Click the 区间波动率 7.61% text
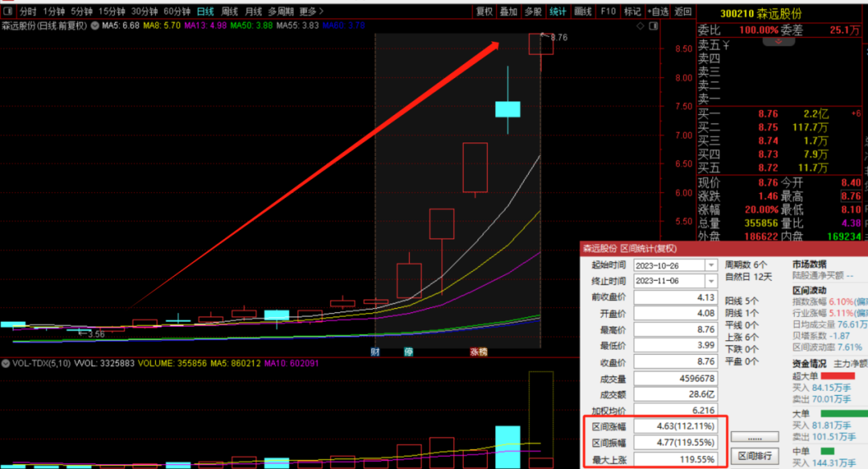This screenshot has width=868, height=469. pos(827,348)
